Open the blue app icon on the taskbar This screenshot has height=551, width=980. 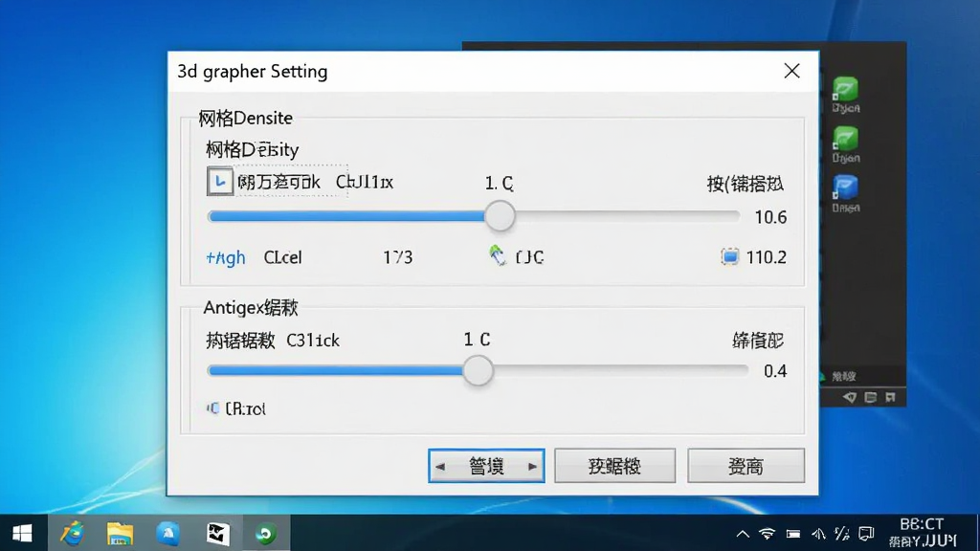point(168,533)
